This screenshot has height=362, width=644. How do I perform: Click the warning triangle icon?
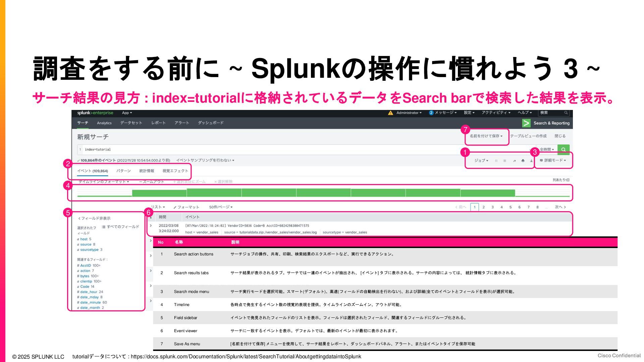[390, 113]
